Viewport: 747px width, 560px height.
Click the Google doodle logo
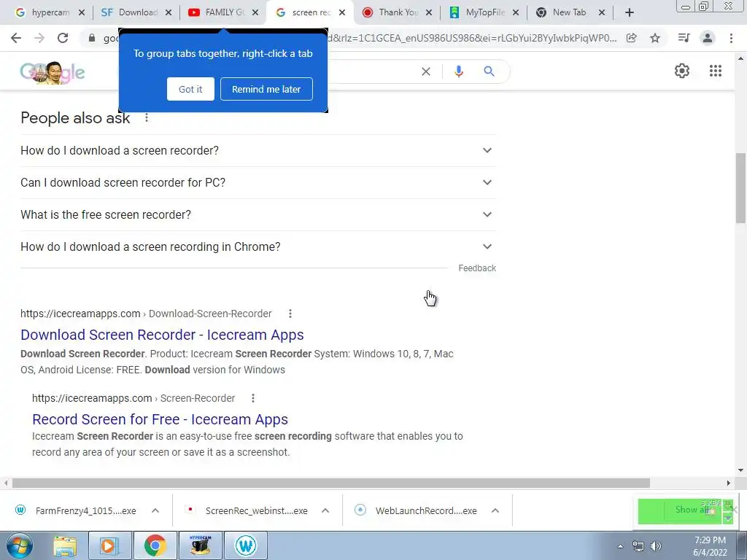pos(53,72)
